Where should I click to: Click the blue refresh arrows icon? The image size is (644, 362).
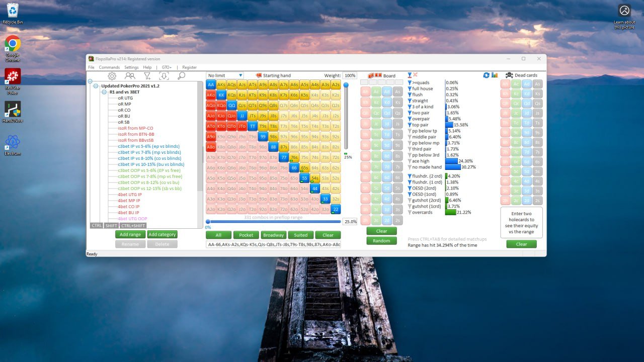point(487,75)
